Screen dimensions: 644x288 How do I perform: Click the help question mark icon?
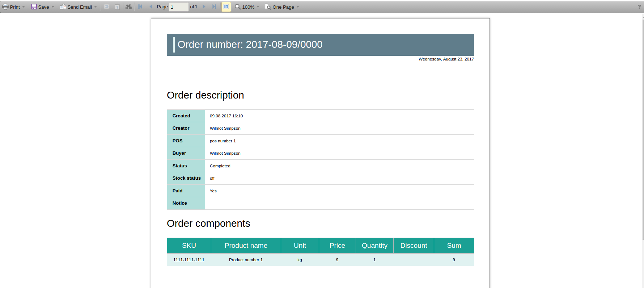639,7
